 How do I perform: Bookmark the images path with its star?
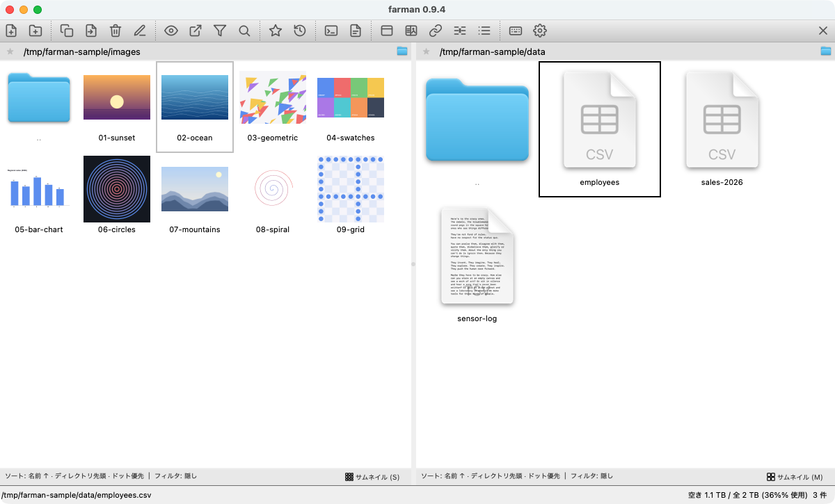[10, 51]
